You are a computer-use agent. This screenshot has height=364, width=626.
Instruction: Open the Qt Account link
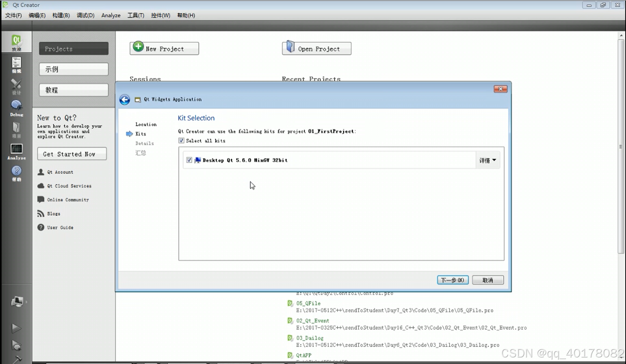point(60,172)
